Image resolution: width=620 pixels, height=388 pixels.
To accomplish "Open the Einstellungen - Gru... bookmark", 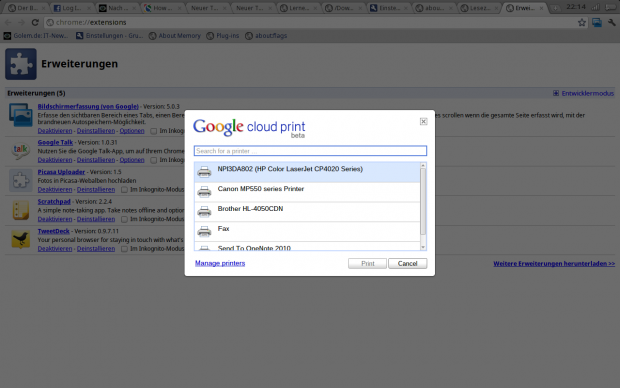I will pyautogui.click(x=109, y=36).
